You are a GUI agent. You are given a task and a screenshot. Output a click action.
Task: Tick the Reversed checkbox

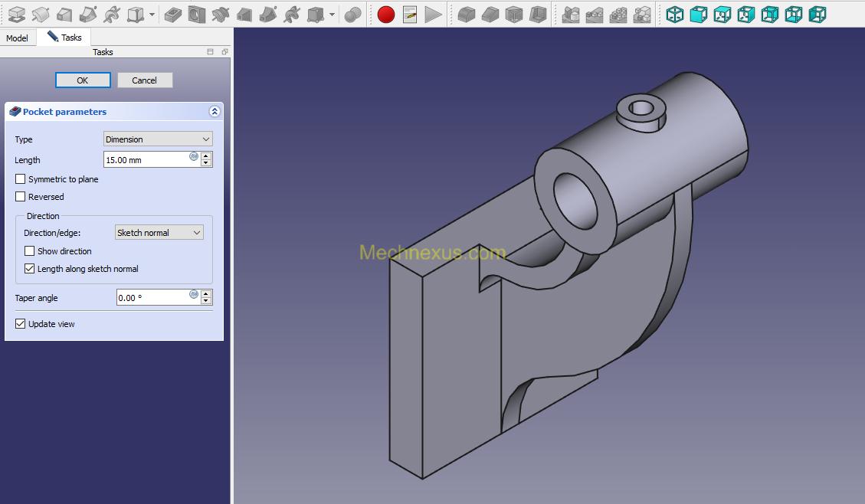click(21, 197)
